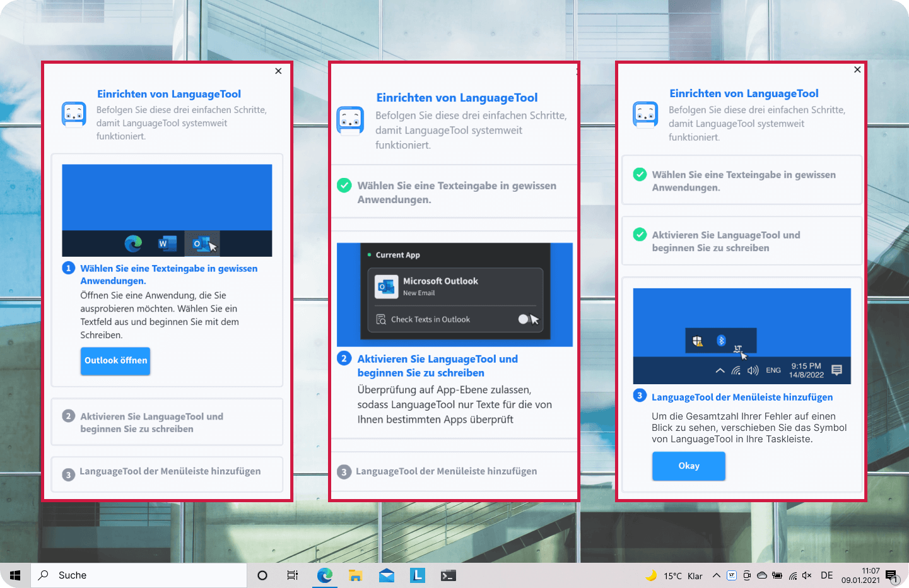
Task: Open LanguageTool L icon in taskbar
Action: [x=418, y=575]
